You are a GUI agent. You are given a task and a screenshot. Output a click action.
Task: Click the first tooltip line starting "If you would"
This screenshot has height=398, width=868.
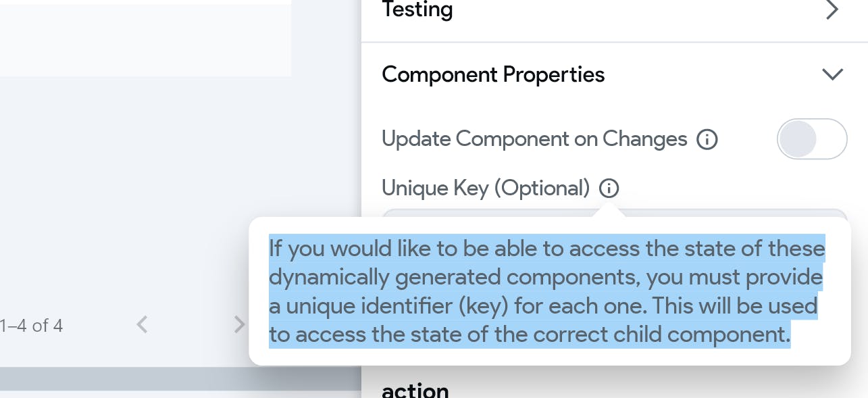[x=546, y=249]
